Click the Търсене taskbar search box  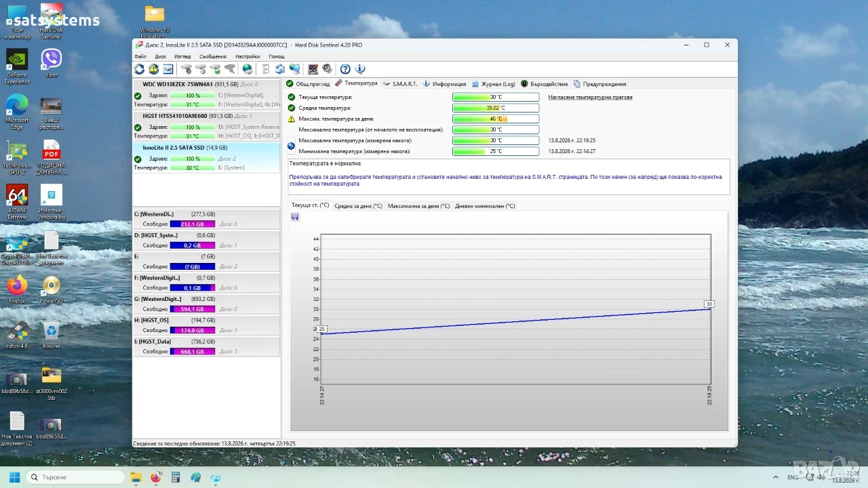tap(76, 477)
